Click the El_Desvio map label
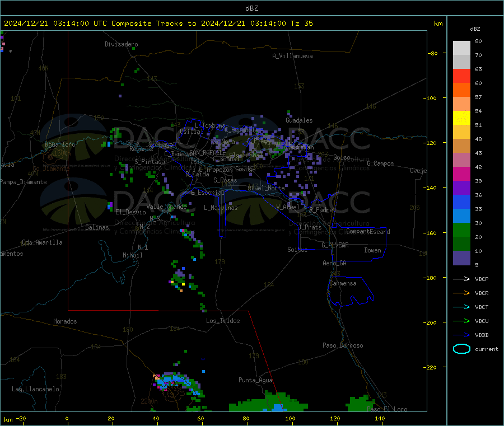Image resolution: width=504 pixels, height=426 pixels. point(130,212)
